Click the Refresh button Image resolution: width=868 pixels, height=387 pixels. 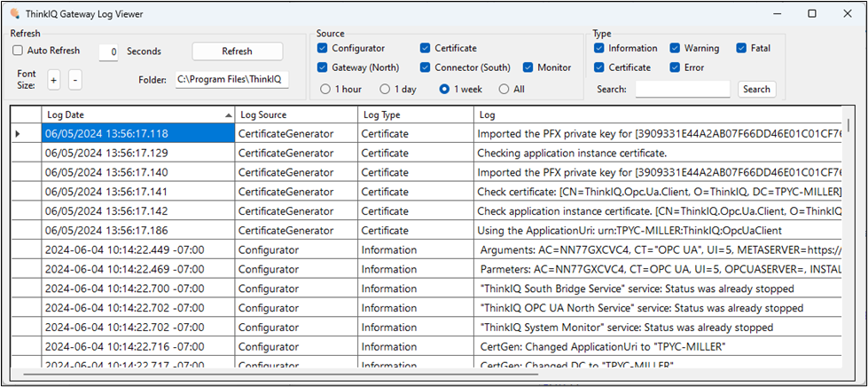tap(237, 51)
